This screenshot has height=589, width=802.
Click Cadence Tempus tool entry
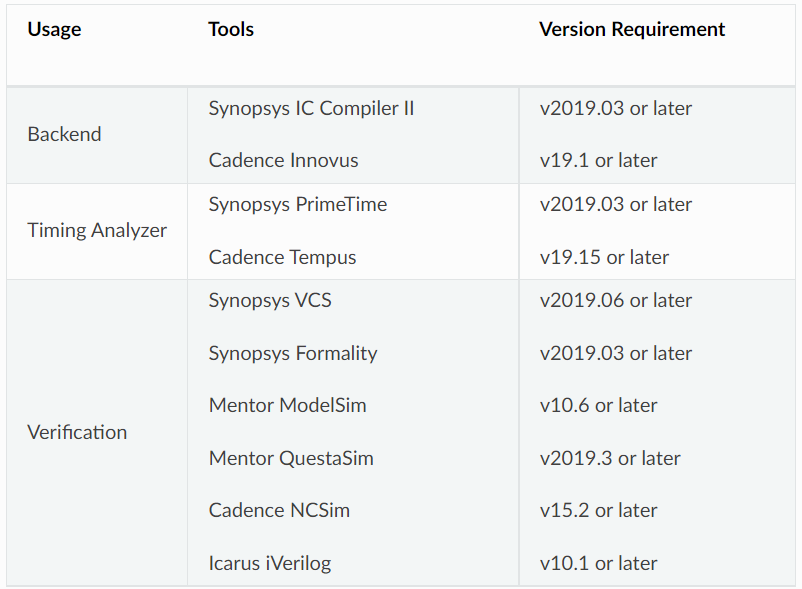(x=282, y=257)
